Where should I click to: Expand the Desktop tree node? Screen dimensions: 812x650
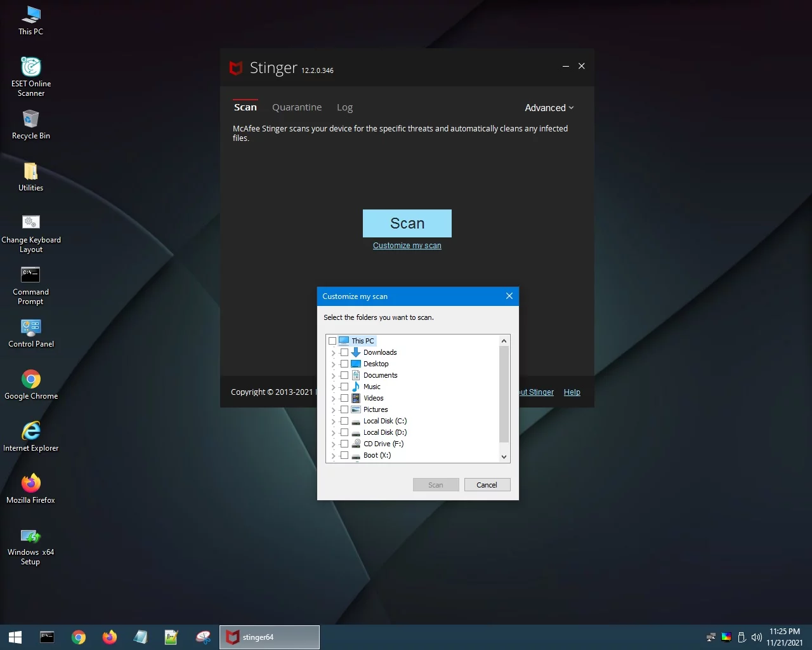pyautogui.click(x=333, y=364)
